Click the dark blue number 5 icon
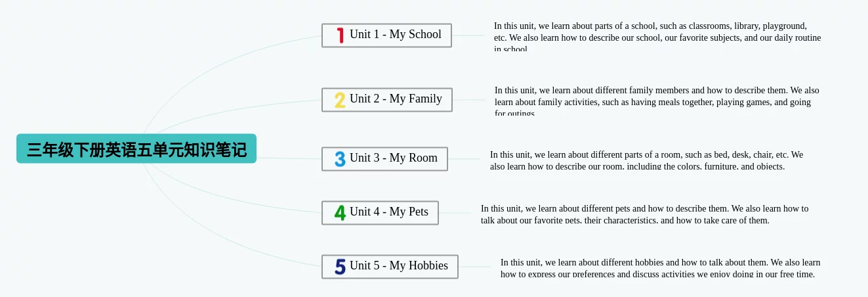Screen dimensions: 868x297 coord(340,267)
